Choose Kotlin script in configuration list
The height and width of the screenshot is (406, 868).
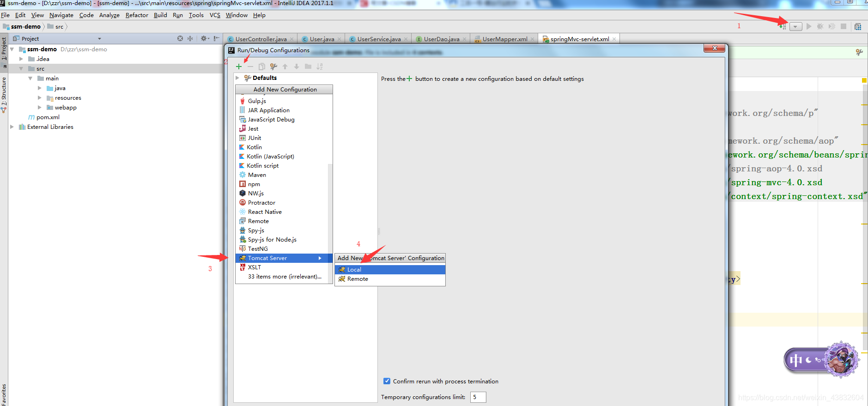coord(282,166)
